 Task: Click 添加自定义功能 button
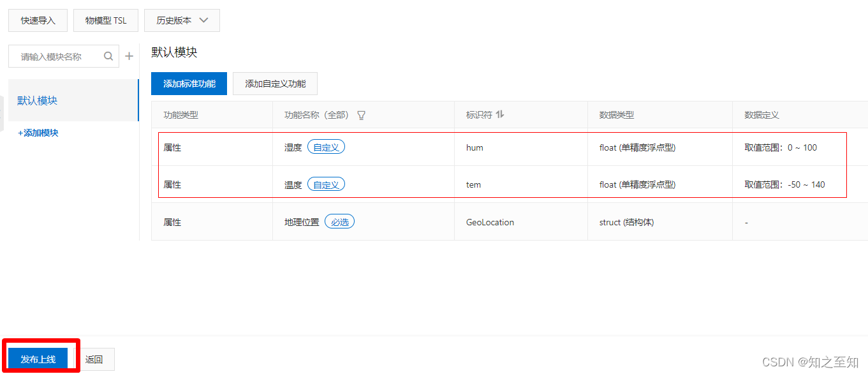275,84
